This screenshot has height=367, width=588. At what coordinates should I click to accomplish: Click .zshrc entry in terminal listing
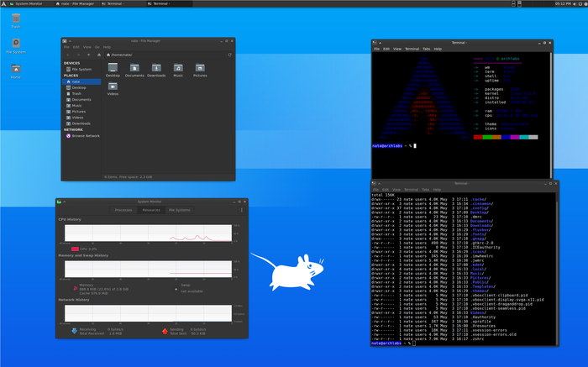tap(477, 339)
